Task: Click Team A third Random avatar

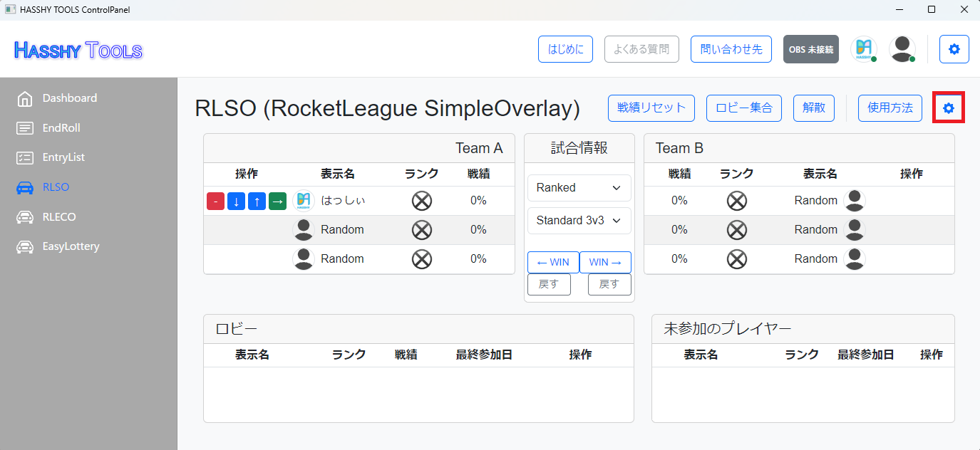Action: (x=304, y=259)
